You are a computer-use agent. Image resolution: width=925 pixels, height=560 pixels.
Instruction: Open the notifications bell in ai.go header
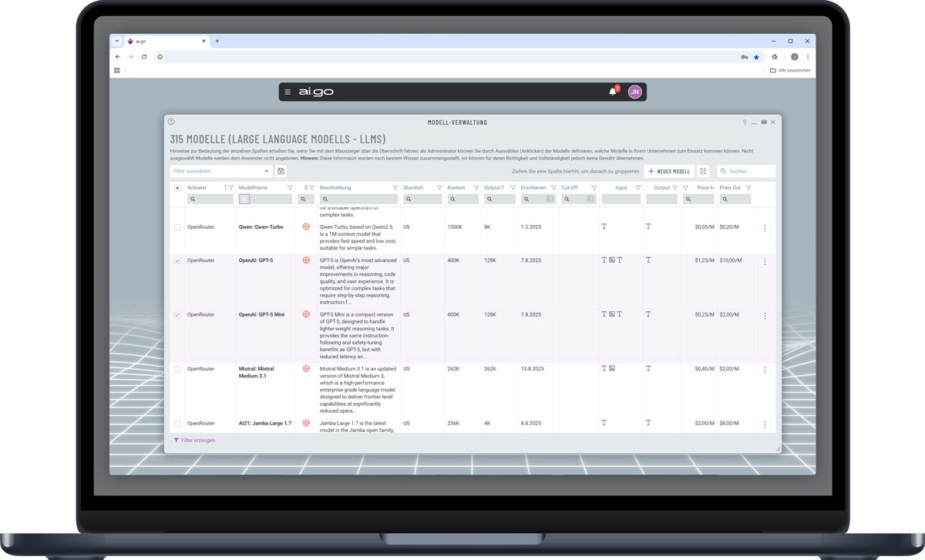pyautogui.click(x=613, y=92)
